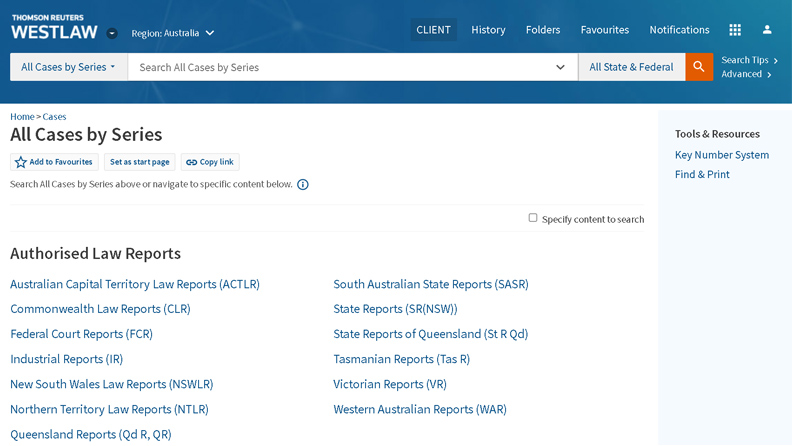Enable Specify content to search checkbox

tap(533, 218)
